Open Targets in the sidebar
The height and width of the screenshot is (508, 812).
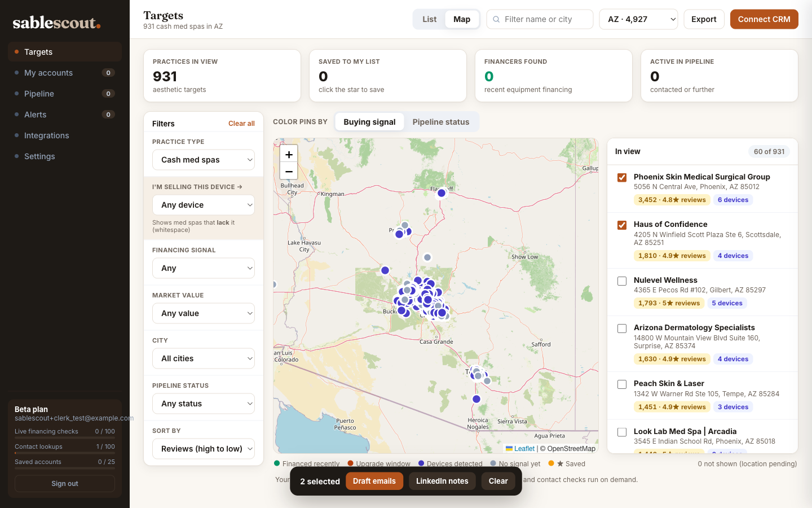click(x=65, y=52)
